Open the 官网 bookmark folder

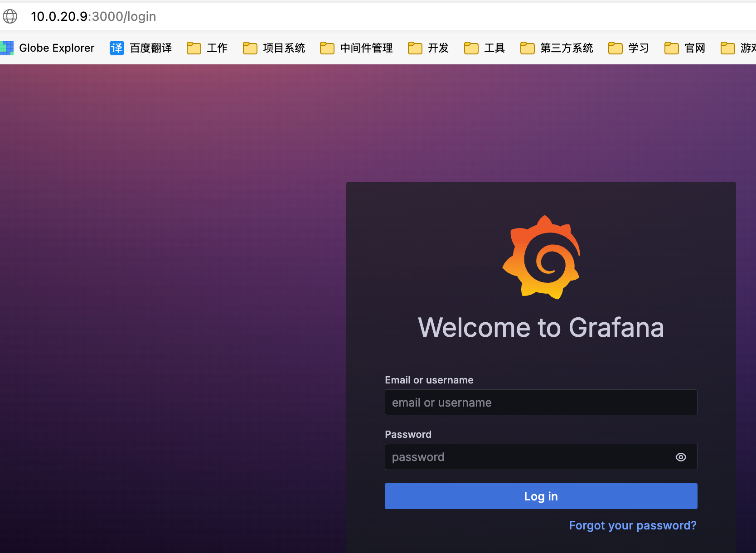(685, 48)
